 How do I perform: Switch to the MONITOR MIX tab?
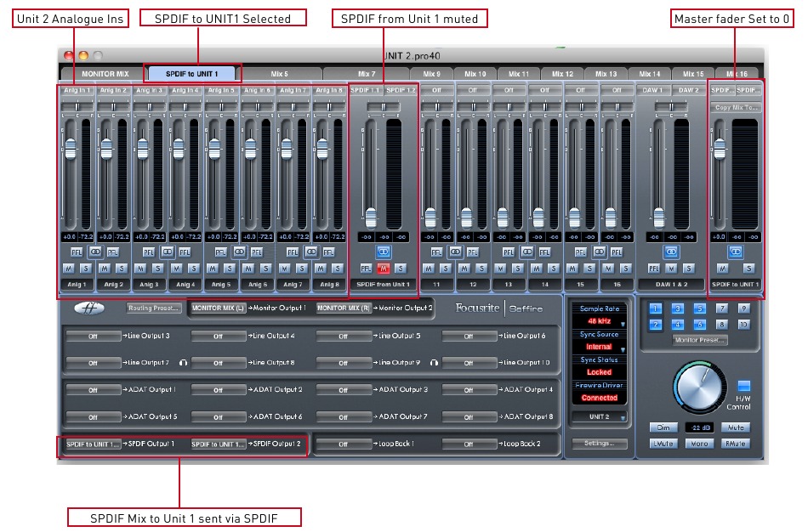tap(106, 74)
